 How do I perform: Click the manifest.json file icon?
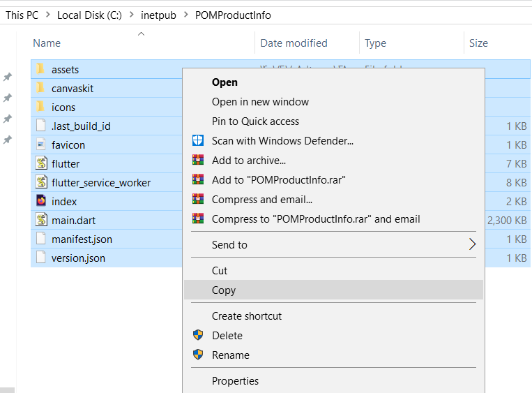tap(40, 239)
